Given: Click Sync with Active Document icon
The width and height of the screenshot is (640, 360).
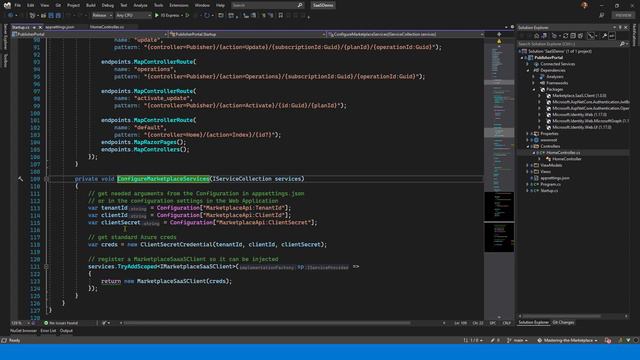Looking at the screenshot, I should pos(565,36).
